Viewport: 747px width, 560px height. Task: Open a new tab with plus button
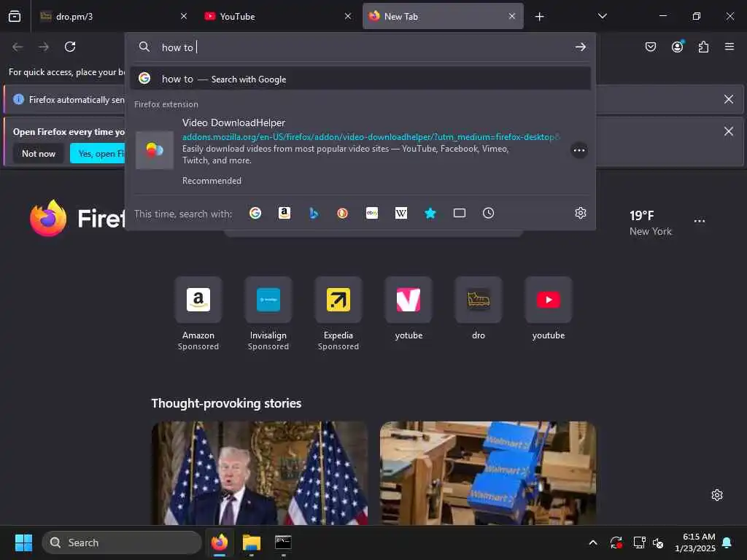pyautogui.click(x=539, y=17)
